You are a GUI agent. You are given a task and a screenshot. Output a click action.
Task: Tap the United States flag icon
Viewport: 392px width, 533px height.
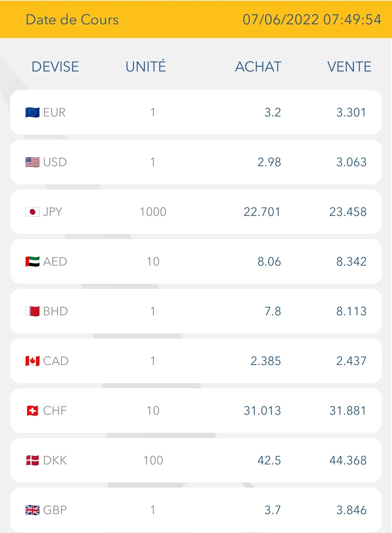[x=32, y=162]
